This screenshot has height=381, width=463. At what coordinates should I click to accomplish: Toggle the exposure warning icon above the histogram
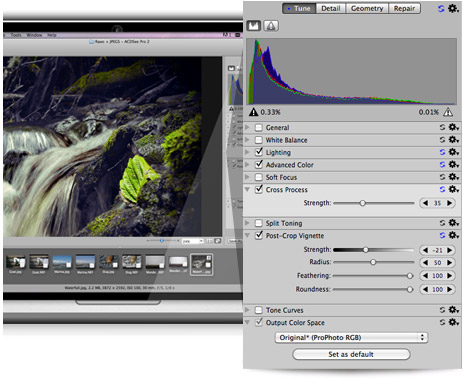click(x=271, y=26)
